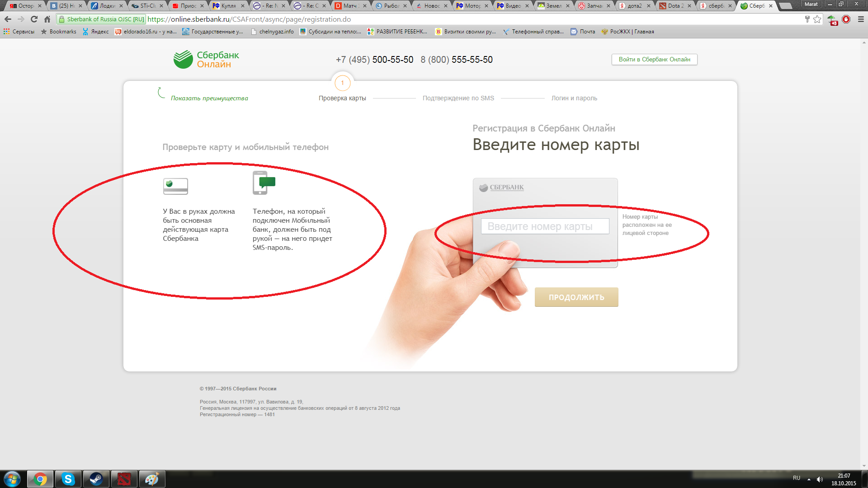Open Skype from the taskbar
The height and width of the screenshot is (488, 868).
pos(68,479)
